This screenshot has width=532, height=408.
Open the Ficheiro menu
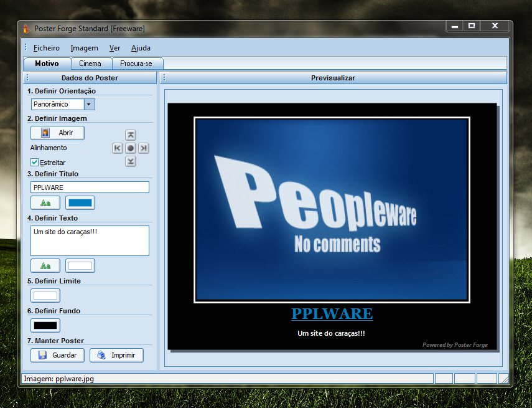point(47,48)
